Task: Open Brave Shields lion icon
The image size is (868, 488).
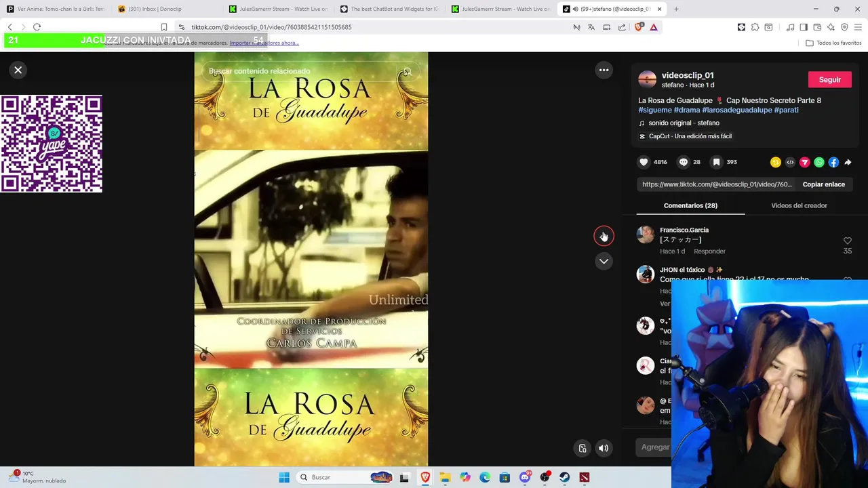Action: coord(638,27)
